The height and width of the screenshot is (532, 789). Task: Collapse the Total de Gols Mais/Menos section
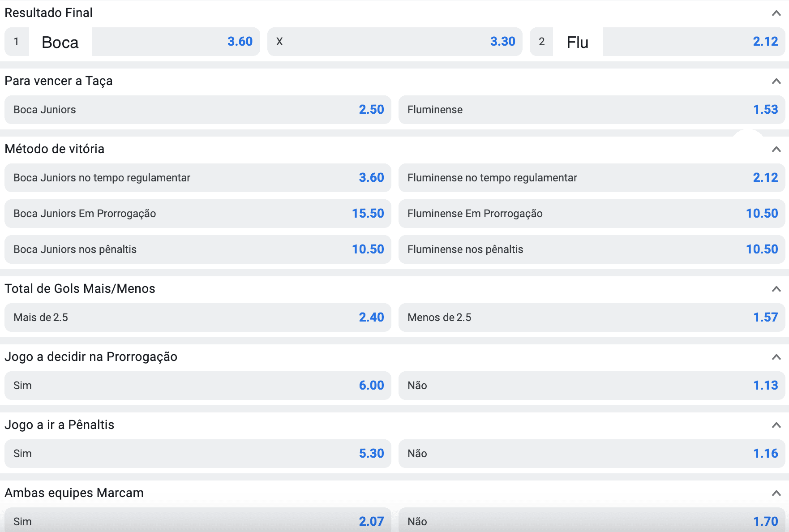[776, 289]
